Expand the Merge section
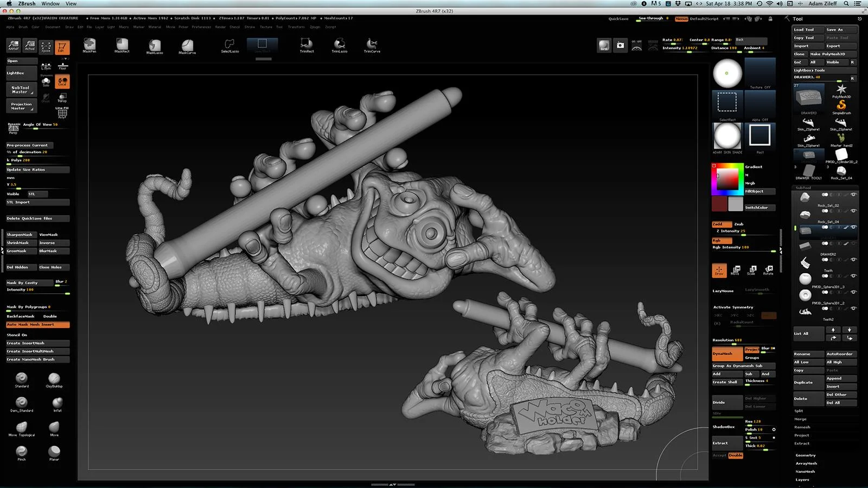Screen dimensions: 868x488 (800, 419)
